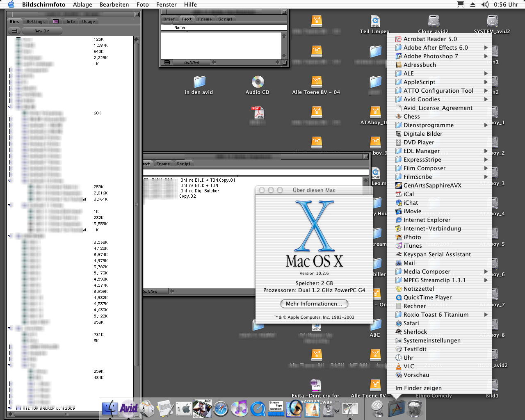The width and height of the screenshot is (525, 420).
Task: Launch Photoshop eye icon in the Dock
Action: 294,409
